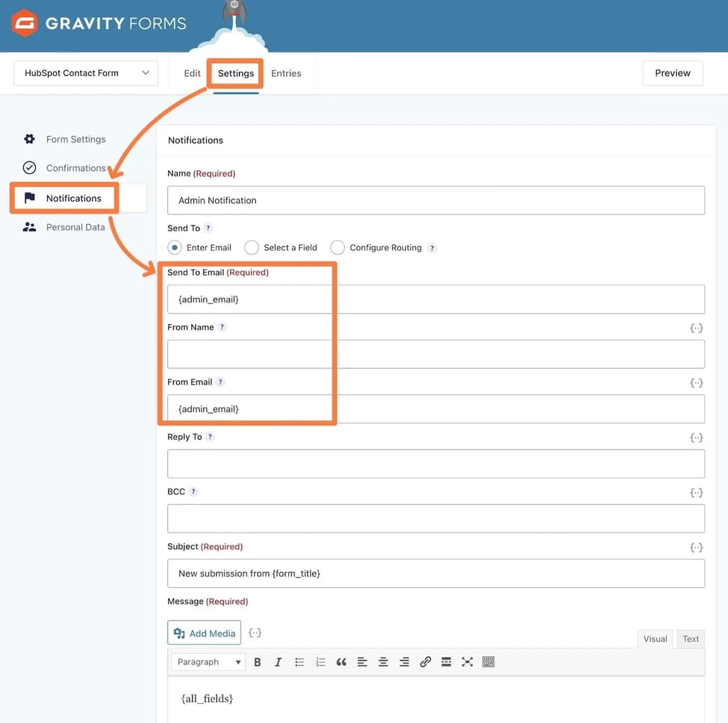Choose the Select a Field option
The height and width of the screenshot is (723, 728).
tap(252, 247)
